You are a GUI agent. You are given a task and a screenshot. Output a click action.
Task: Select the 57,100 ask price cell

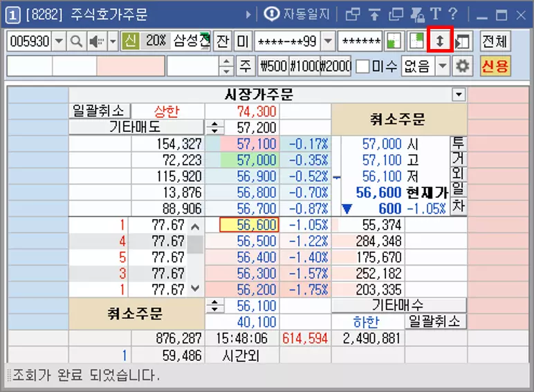point(250,144)
